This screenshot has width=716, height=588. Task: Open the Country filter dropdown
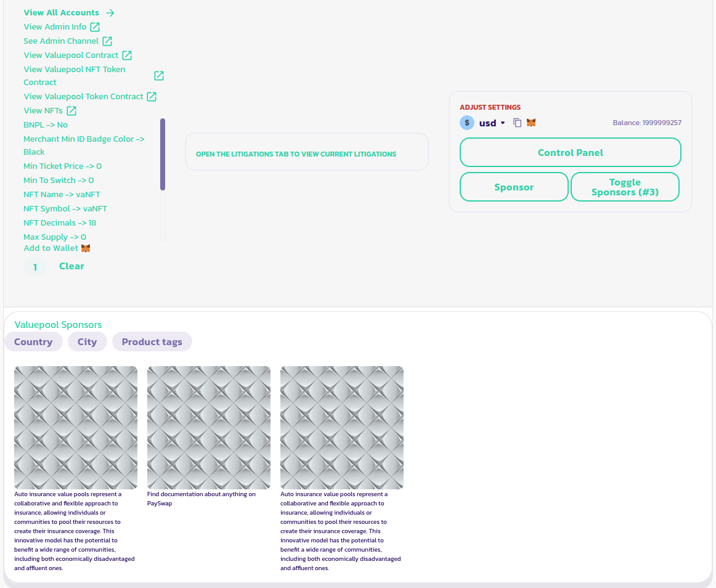click(33, 342)
